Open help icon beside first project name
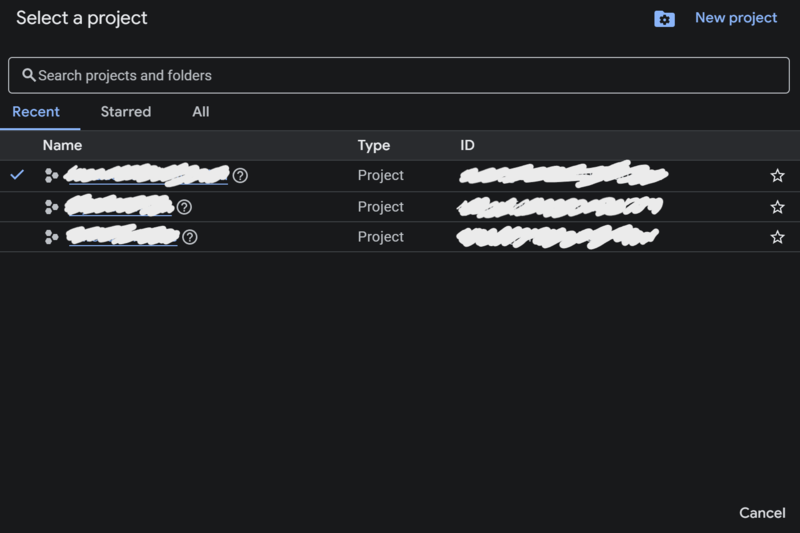Viewport: 800px width, 533px height. tap(240, 175)
